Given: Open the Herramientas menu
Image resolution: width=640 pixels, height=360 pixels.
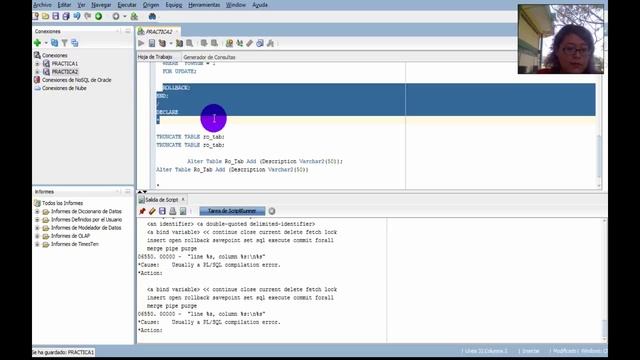Looking at the screenshot, I should point(204,5).
